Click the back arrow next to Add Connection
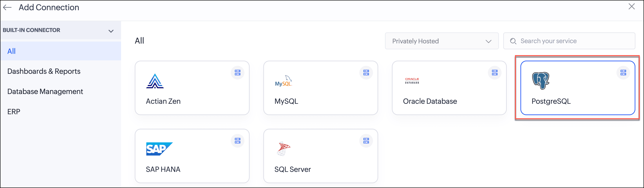Viewport: 644px width, 188px height. 7,7
